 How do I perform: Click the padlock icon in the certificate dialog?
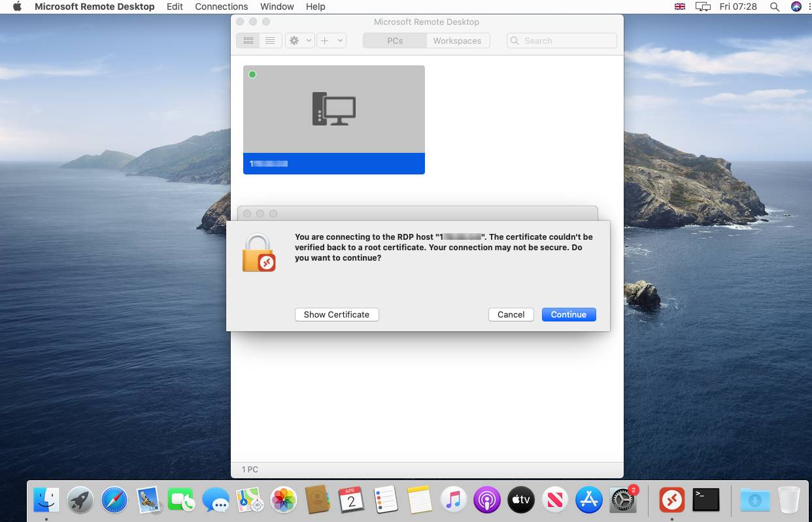pos(259,253)
